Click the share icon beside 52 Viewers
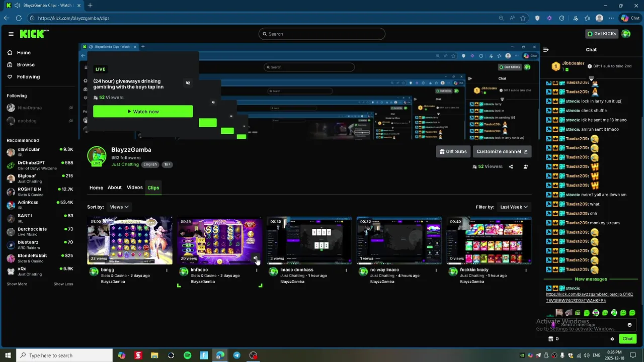Screen dimensions: 644x362 point(511,166)
